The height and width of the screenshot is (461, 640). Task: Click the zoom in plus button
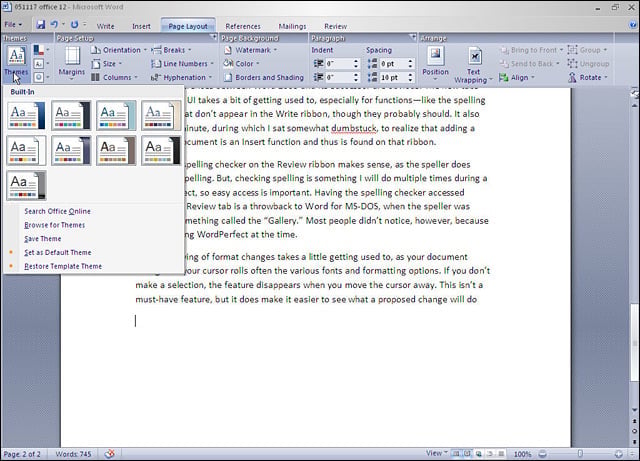(x=619, y=454)
